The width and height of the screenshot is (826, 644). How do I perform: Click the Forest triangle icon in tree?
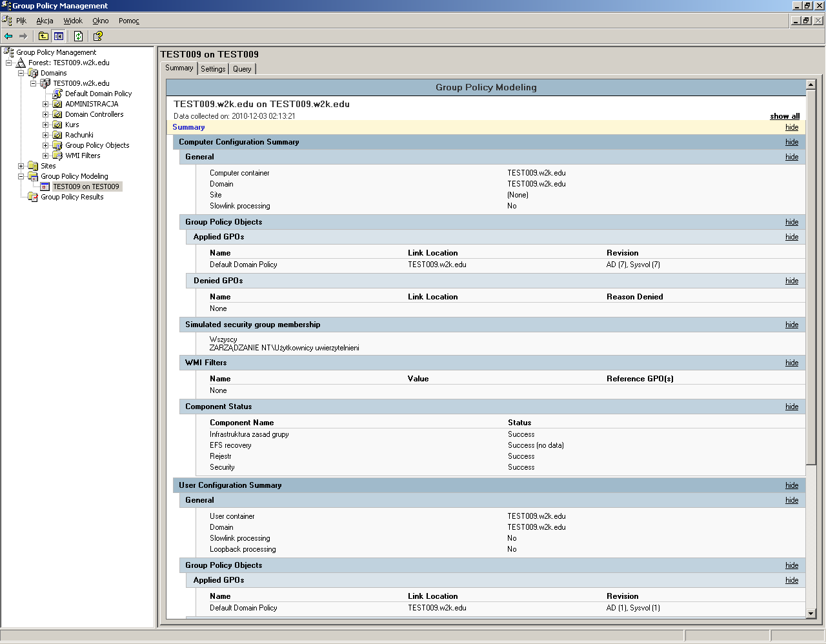click(21, 63)
